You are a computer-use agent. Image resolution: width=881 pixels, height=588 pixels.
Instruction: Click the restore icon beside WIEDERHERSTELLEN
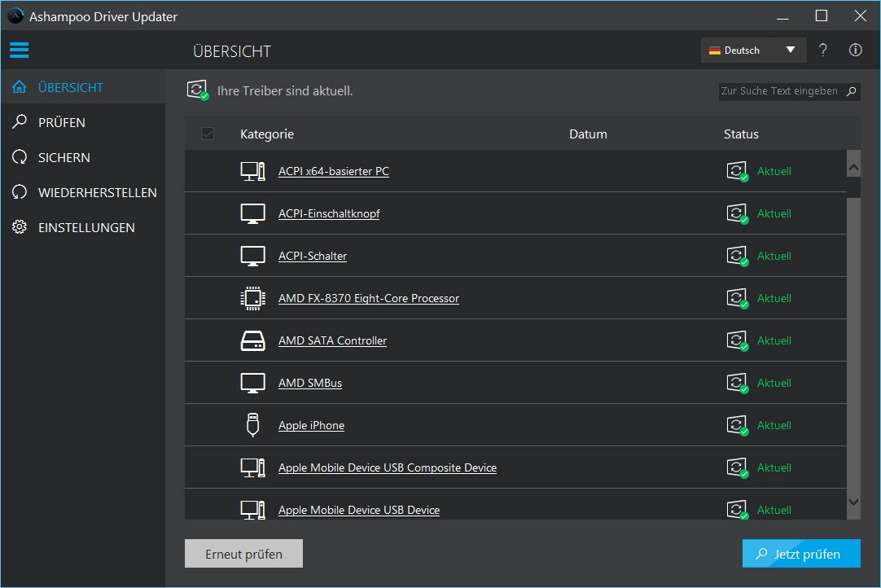(x=19, y=192)
